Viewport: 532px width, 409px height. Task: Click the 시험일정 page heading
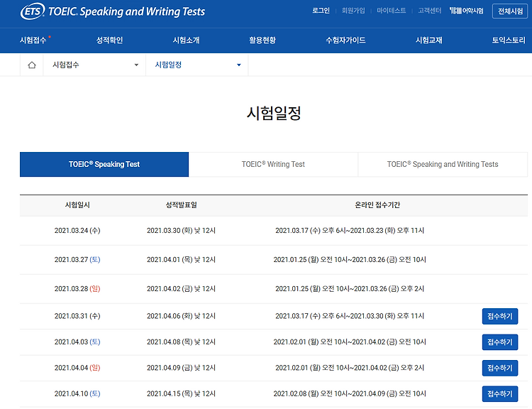point(274,113)
